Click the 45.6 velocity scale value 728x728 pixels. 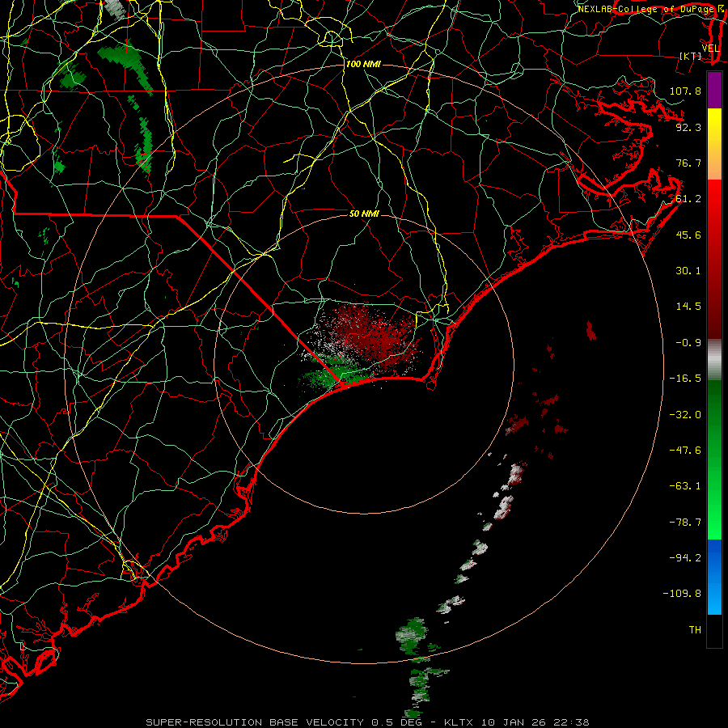[688, 235]
